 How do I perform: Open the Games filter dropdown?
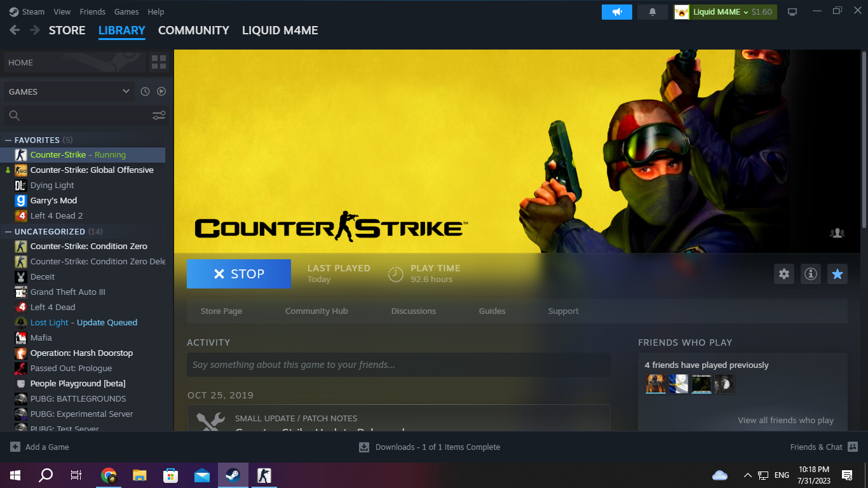click(69, 91)
